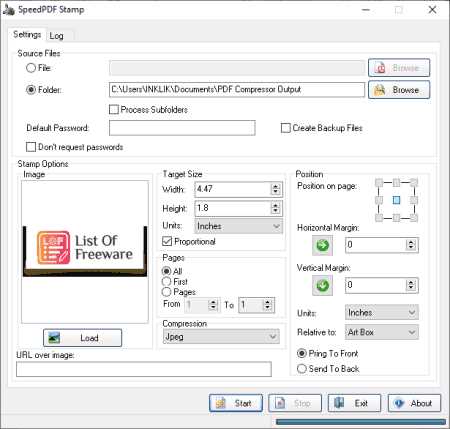Viewport: 450px width, 429px height.
Task: Adjust the To page spinner
Action: pyautogui.click(x=267, y=305)
